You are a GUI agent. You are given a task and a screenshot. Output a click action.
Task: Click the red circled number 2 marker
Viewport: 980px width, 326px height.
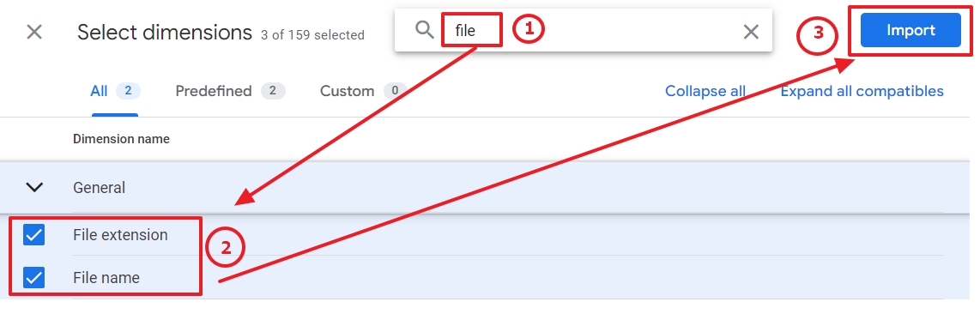(225, 249)
